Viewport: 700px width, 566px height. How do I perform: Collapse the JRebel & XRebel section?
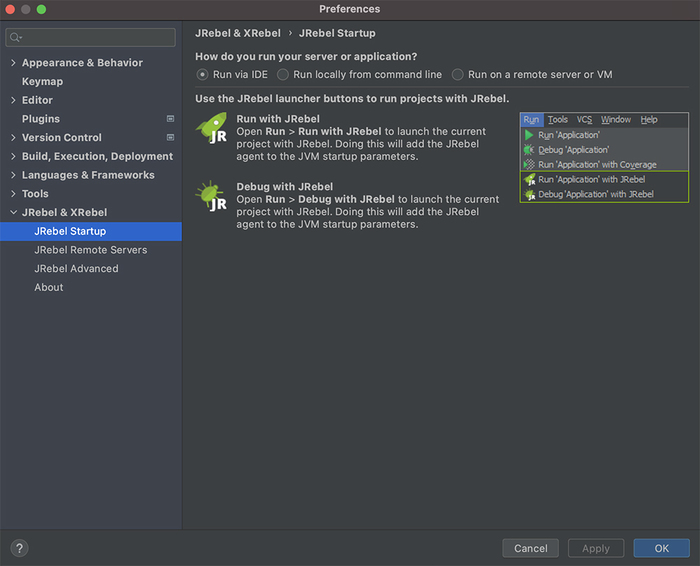13,213
